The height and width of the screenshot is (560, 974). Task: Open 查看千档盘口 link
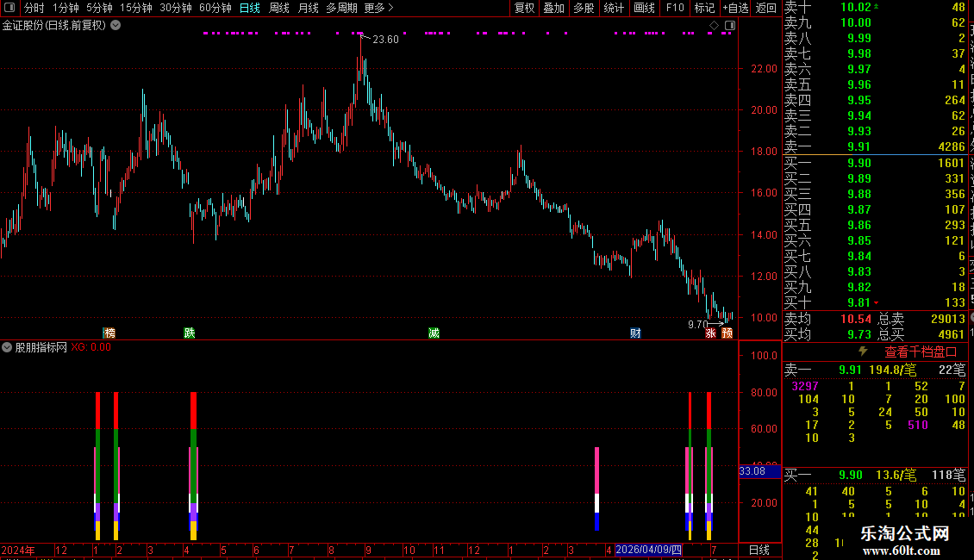point(921,352)
